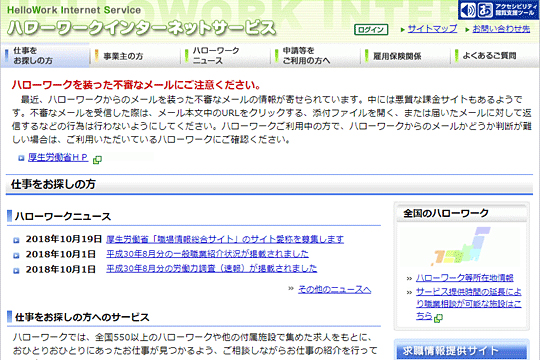Image resolution: width=540 pixels, height=360 pixels.
Task: Select the 仕事をお探しの方 navigation tab
Action: [x=45, y=55]
